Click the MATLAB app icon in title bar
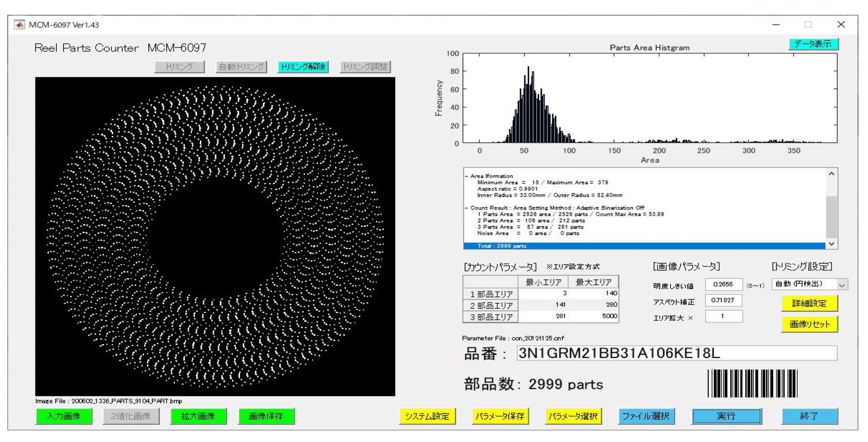 pos(19,24)
